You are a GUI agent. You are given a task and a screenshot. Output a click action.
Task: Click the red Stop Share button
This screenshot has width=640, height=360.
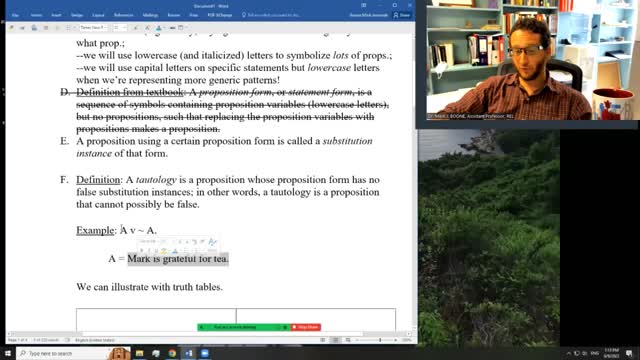tap(306, 327)
